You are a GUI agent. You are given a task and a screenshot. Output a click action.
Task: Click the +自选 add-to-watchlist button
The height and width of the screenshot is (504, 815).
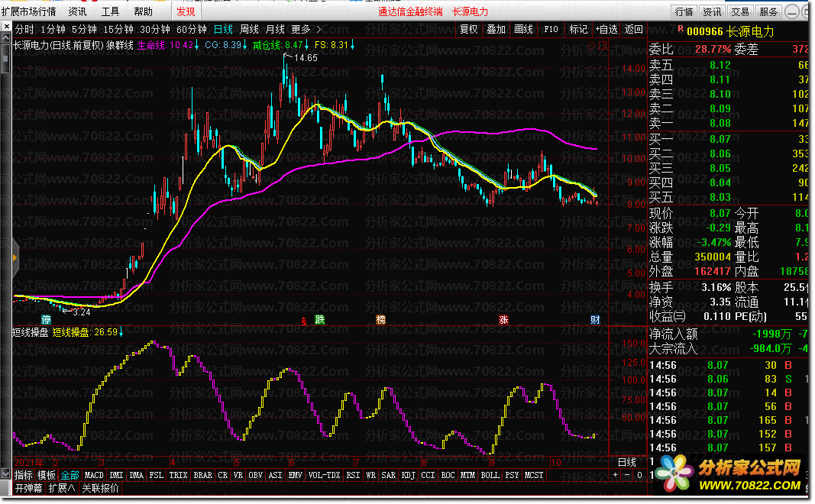pos(606,29)
